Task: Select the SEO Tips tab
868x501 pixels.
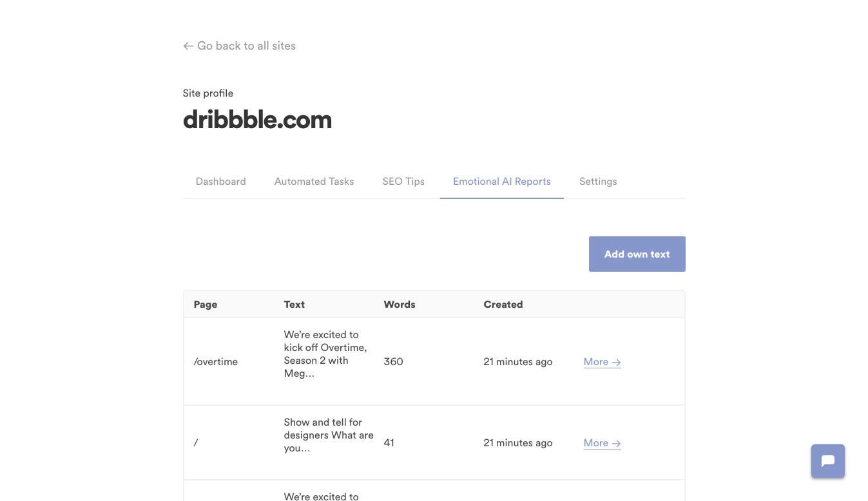Action: [403, 182]
